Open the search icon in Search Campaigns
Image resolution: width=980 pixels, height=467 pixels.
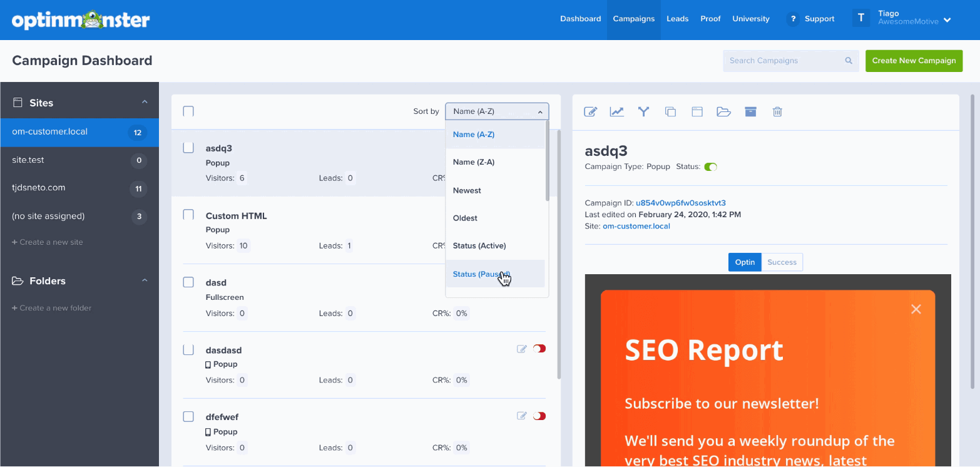pos(848,61)
